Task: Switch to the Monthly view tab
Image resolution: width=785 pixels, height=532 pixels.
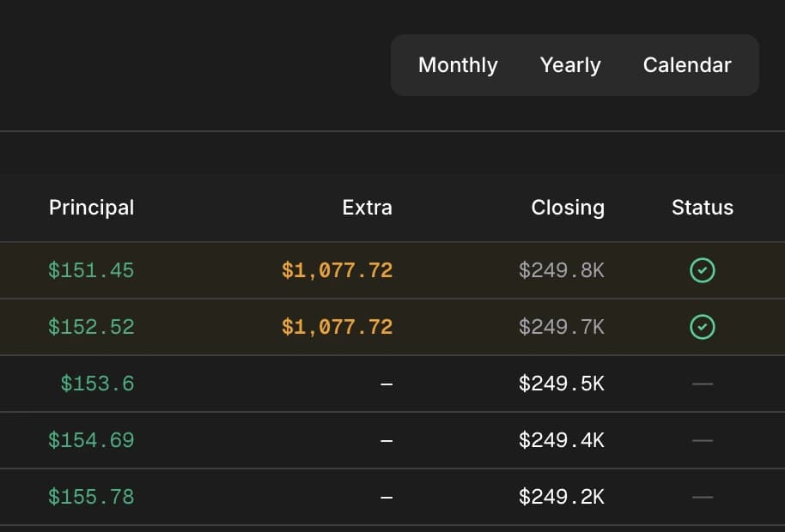Action: pyautogui.click(x=458, y=65)
